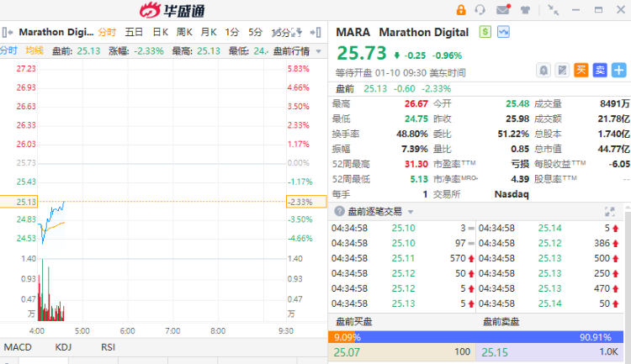631x364 pixels.
Task: Click the blue 卖 sell button
Action: pyautogui.click(x=600, y=70)
